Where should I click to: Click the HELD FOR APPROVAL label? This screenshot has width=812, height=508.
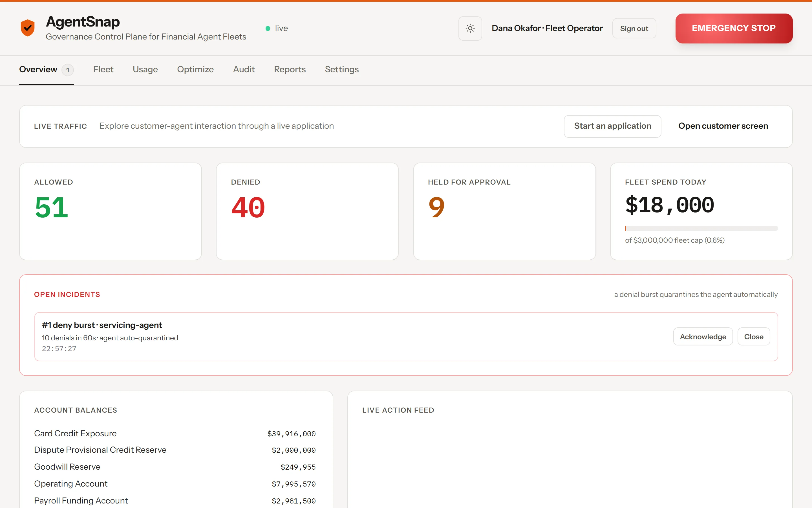(469, 182)
